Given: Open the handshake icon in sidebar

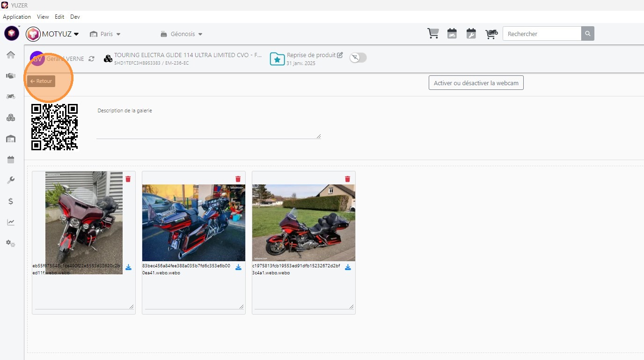Looking at the screenshot, I should [11, 76].
